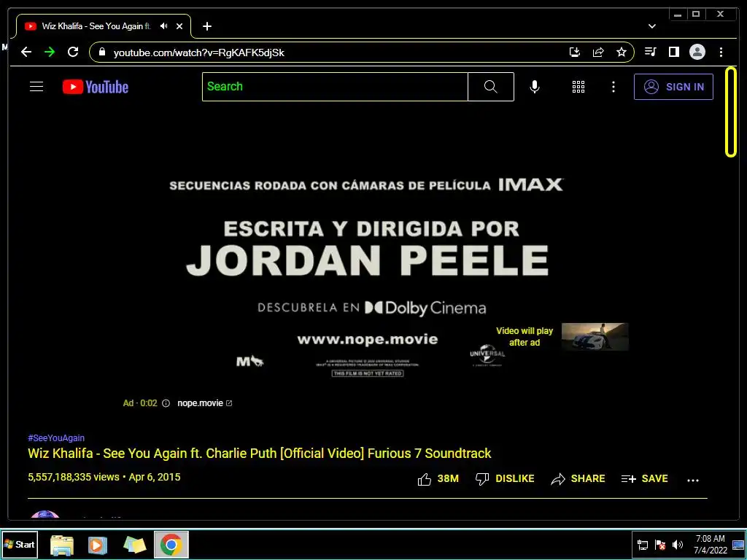The width and height of the screenshot is (747, 560).
Task: Click the address bar URL
Action: pyautogui.click(x=198, y=52)
